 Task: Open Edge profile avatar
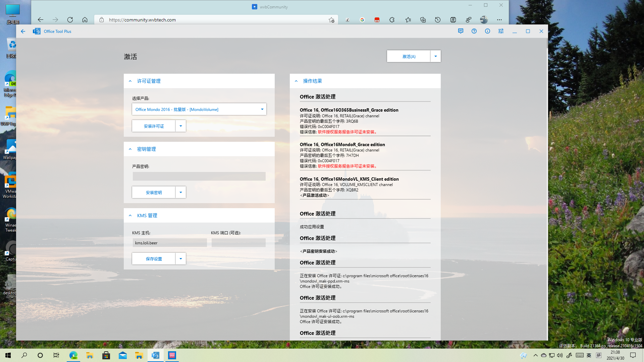click(x=484, y=20)
